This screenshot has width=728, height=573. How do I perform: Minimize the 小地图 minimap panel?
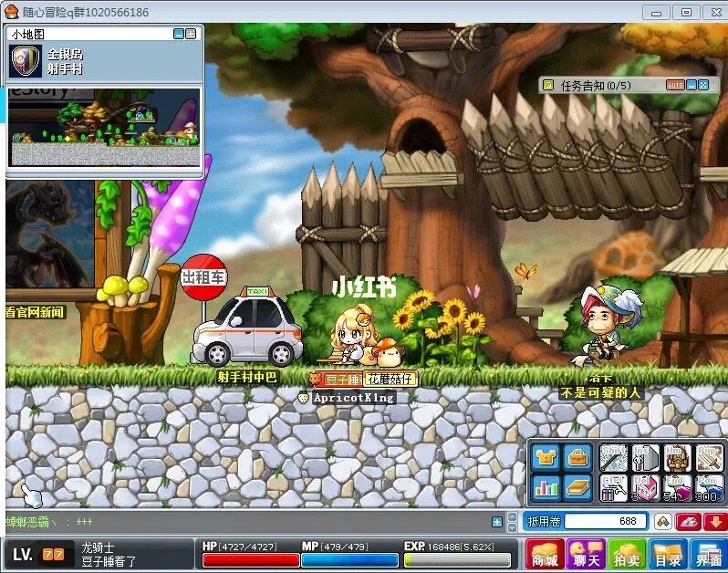tap(178, 34)
